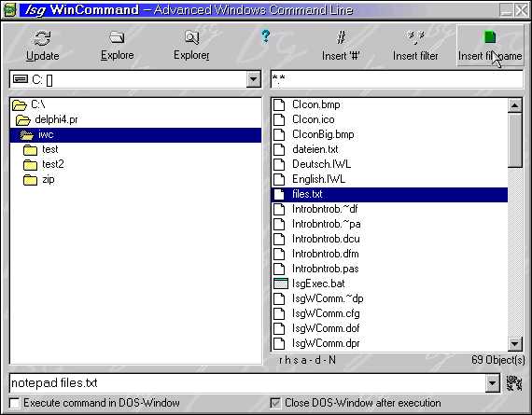Click the WinCommand title bar app icon

10,10
